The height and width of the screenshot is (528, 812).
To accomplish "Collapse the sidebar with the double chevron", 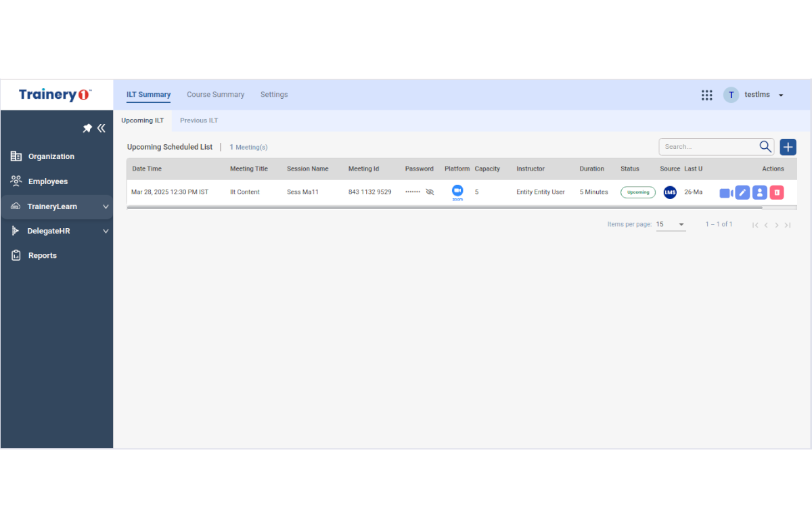I will pyautogui.click(x=101, y=128).
